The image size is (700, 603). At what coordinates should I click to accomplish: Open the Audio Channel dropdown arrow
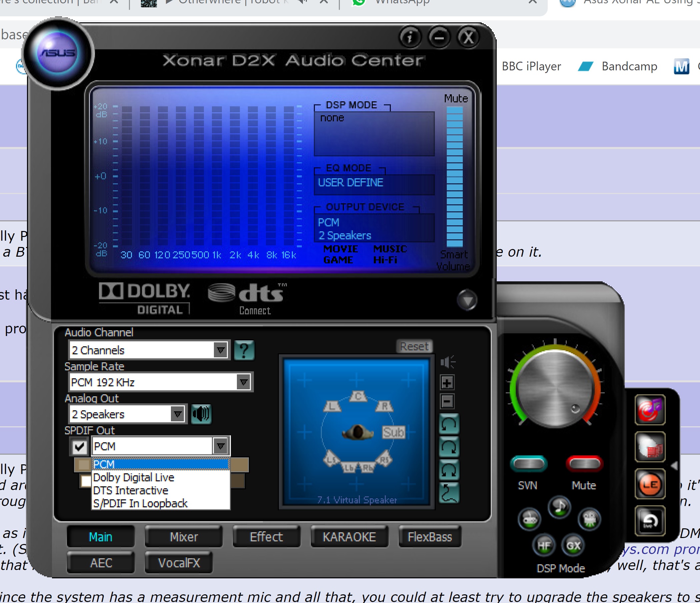tap(221, 350)
